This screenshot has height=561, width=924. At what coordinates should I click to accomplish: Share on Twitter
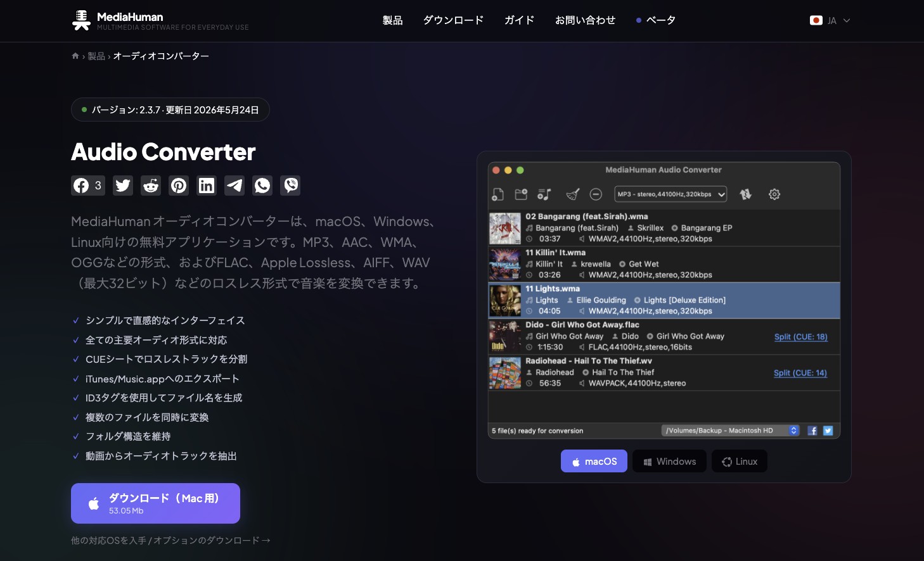[x=123, y=185]
